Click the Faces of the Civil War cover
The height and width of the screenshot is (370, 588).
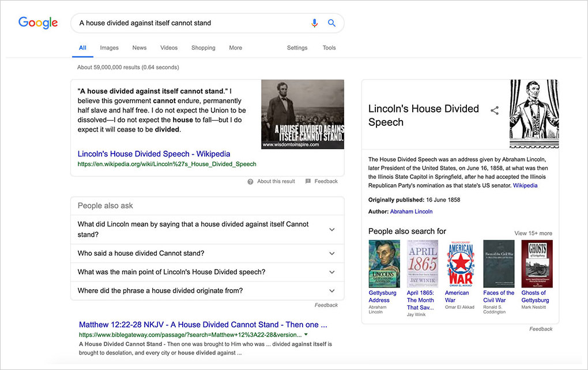(x=499, y=264)
